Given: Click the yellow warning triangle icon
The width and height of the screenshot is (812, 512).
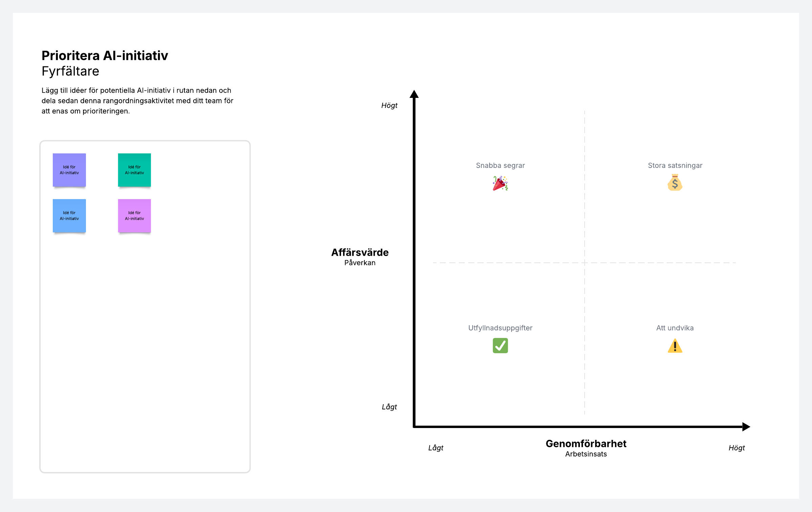Looking at the screenshot, I should tap(675, 346).
